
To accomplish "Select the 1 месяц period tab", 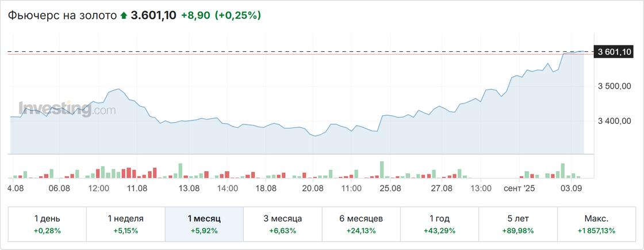I will (204, 224).
